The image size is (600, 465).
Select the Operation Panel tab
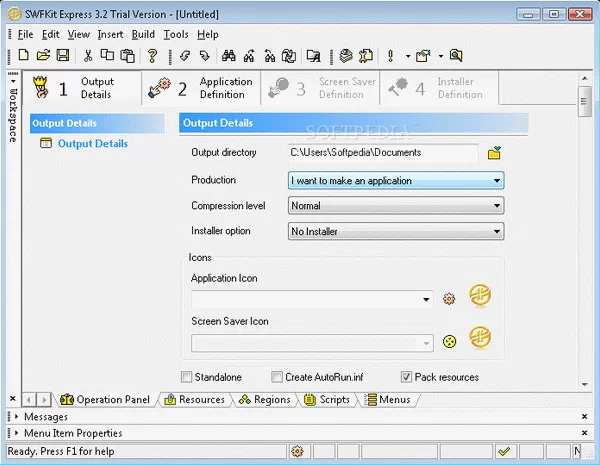tap(105, 400)
